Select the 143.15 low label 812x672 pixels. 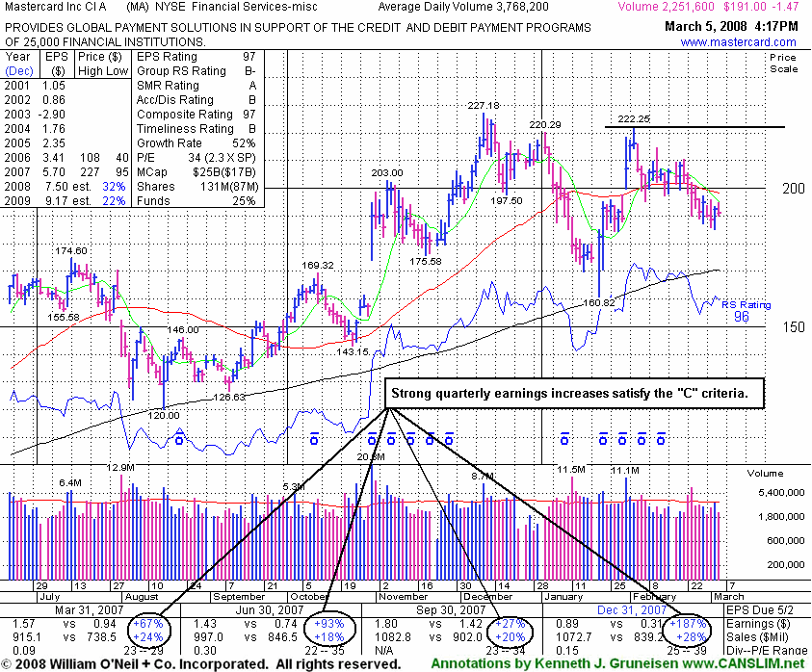click(x=353, y=352)
